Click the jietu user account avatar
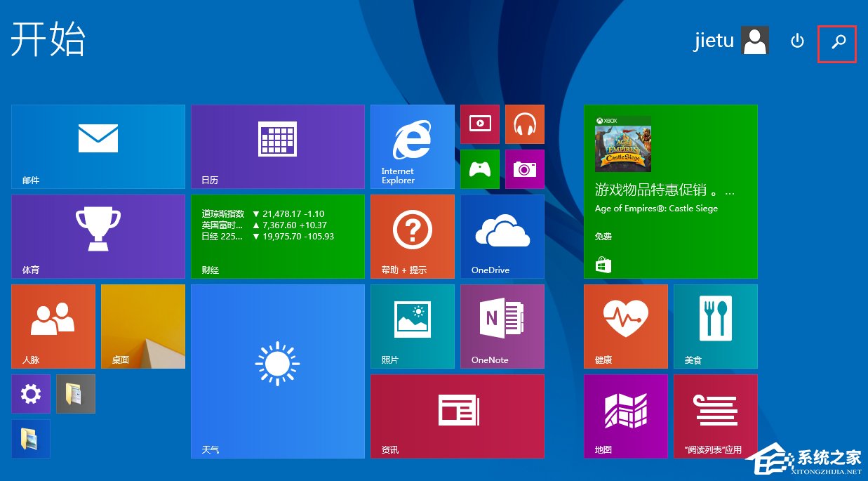The width and height of the screenshot is (868, 481). [754, 40]
